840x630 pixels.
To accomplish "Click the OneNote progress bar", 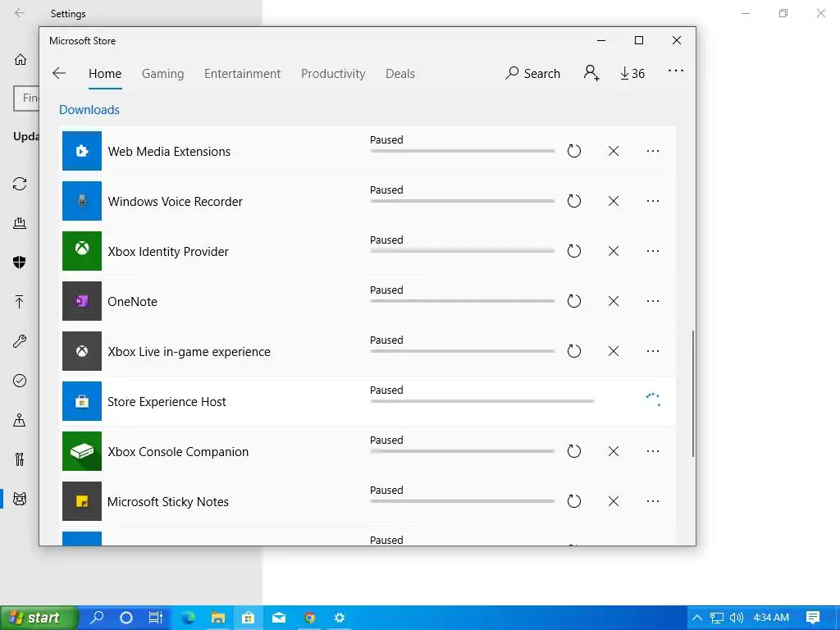I will click(x=463, y=301).
